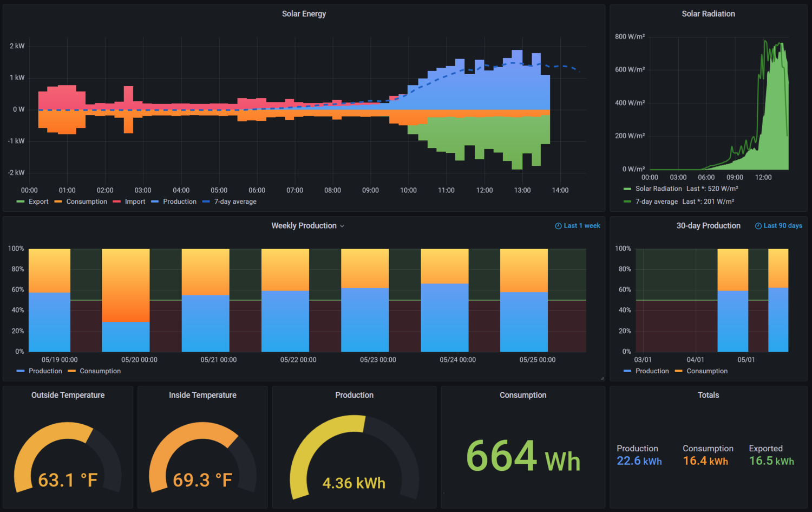The width and height of the screenshot is (812, 512).
Task: Select Consumption in Weekly Production legend
Action: click(100, 371)
